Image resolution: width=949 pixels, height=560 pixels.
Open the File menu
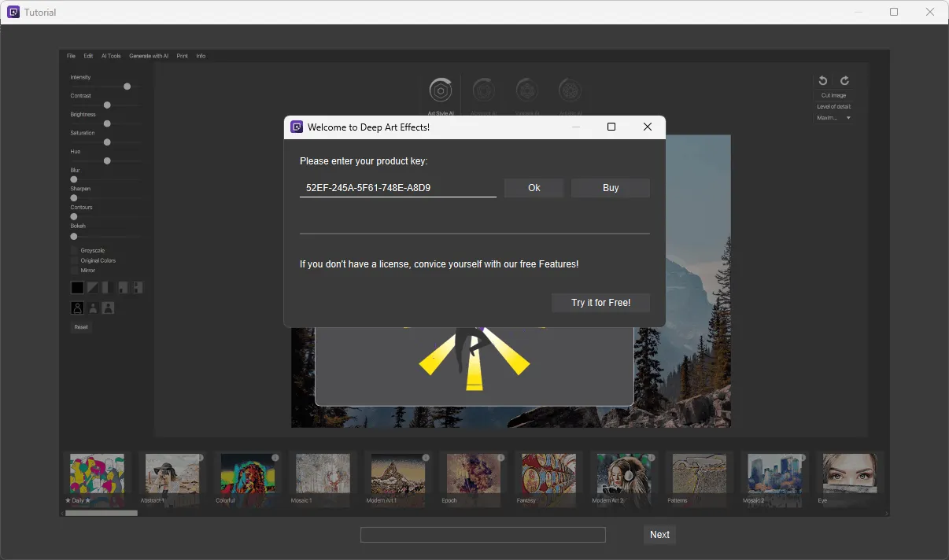click(71, 56)
